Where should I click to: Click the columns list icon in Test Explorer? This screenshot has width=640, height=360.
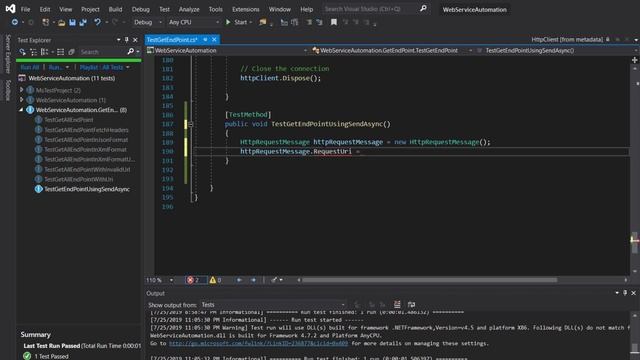click(x=60, y=52)
